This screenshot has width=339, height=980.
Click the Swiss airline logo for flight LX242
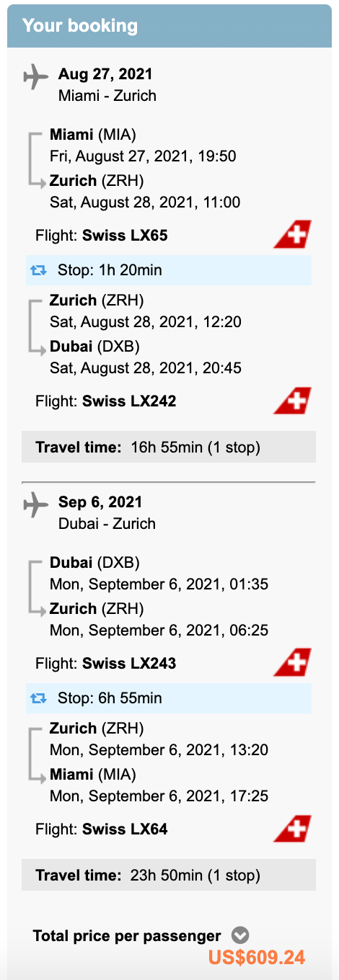click(292, 401)
